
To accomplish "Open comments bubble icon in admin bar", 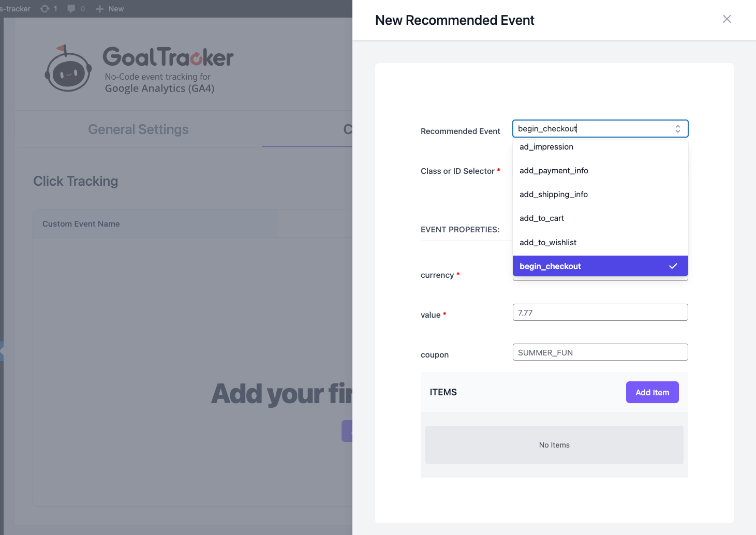I will tap(71, 9).
